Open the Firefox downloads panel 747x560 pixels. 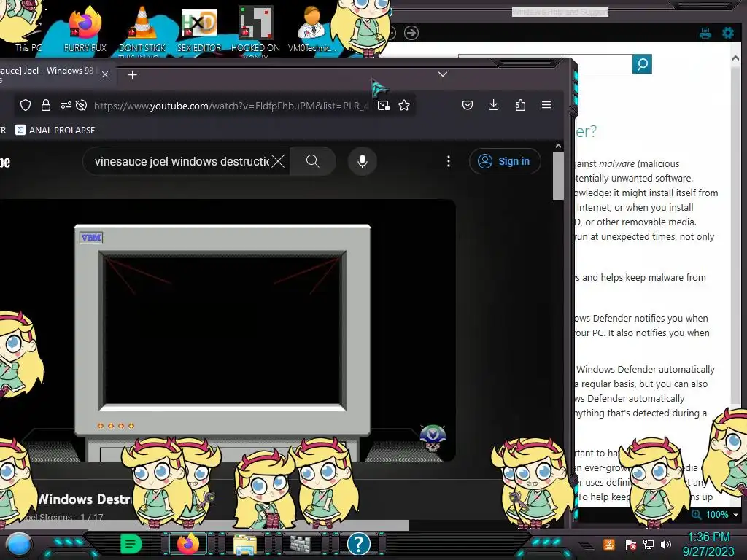pyautogui.click(x=494, y=105)
